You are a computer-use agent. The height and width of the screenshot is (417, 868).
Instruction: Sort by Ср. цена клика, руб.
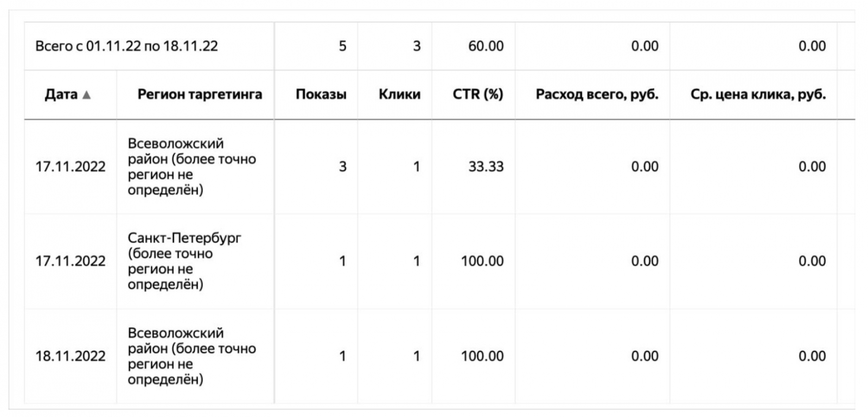coord(758,94)
